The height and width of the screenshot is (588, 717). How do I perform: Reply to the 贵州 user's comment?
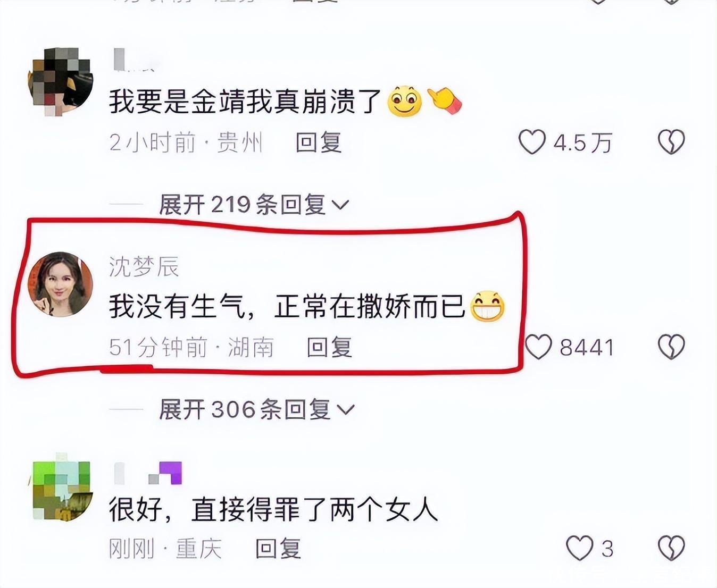tap(319, 142)
